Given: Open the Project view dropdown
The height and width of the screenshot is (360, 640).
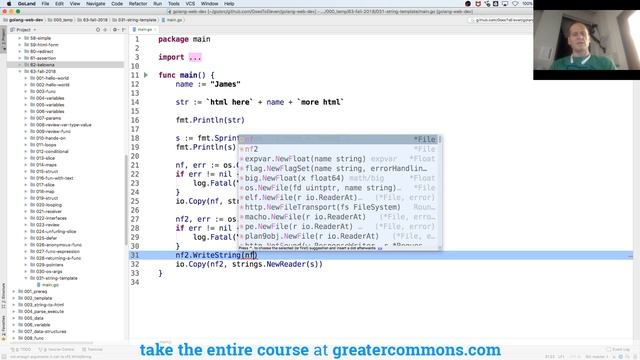Looking at the screenshot, I should pos(23,30).
